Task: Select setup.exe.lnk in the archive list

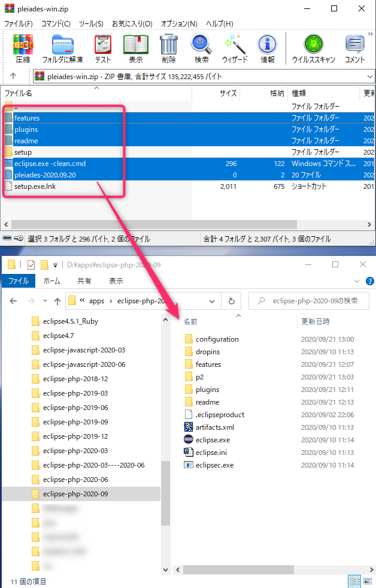Action: pyautogui.click(x=35, y=186)
